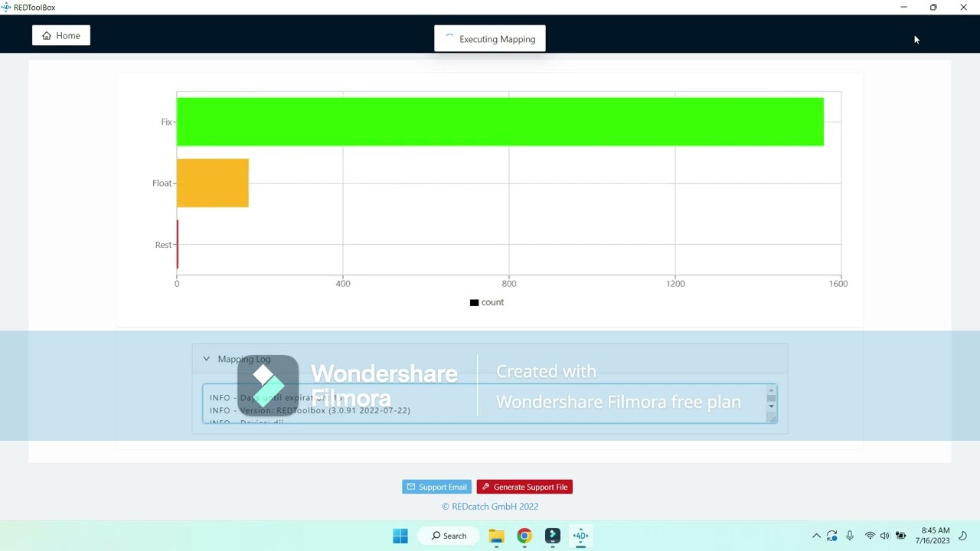The image size is (980, 551).
Task: Click the microphone tray icon
Action: (850, 536)
